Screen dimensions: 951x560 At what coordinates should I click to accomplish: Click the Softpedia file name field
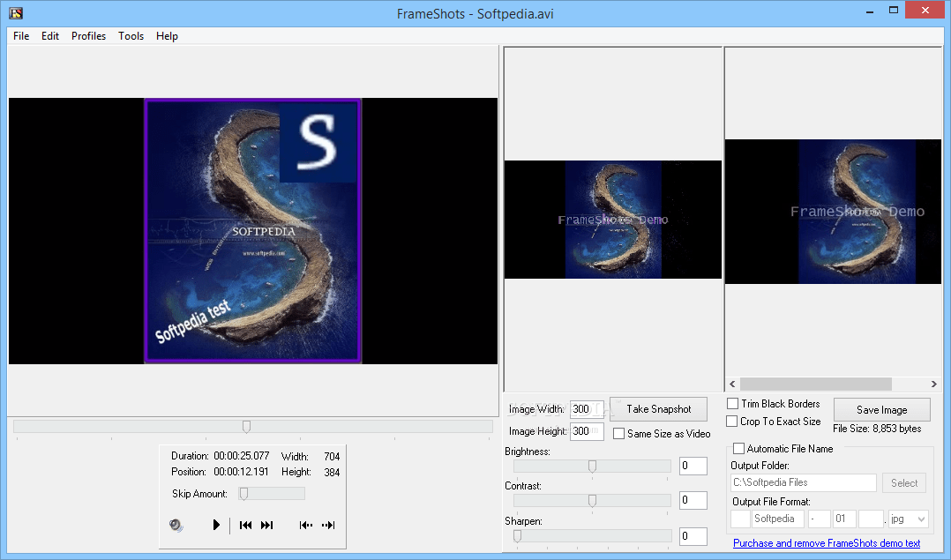[x=777, y=519]
